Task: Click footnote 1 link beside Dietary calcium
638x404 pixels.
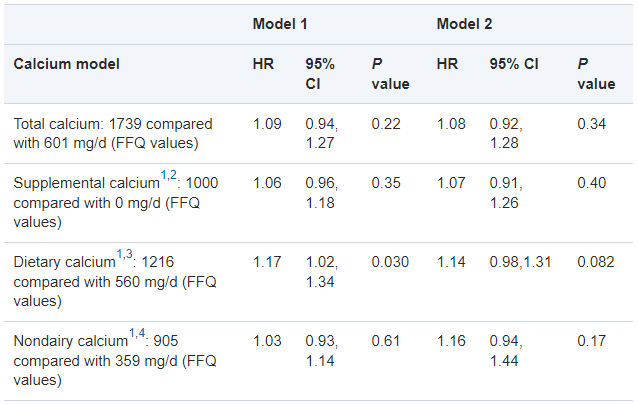Action: point(118,255)
